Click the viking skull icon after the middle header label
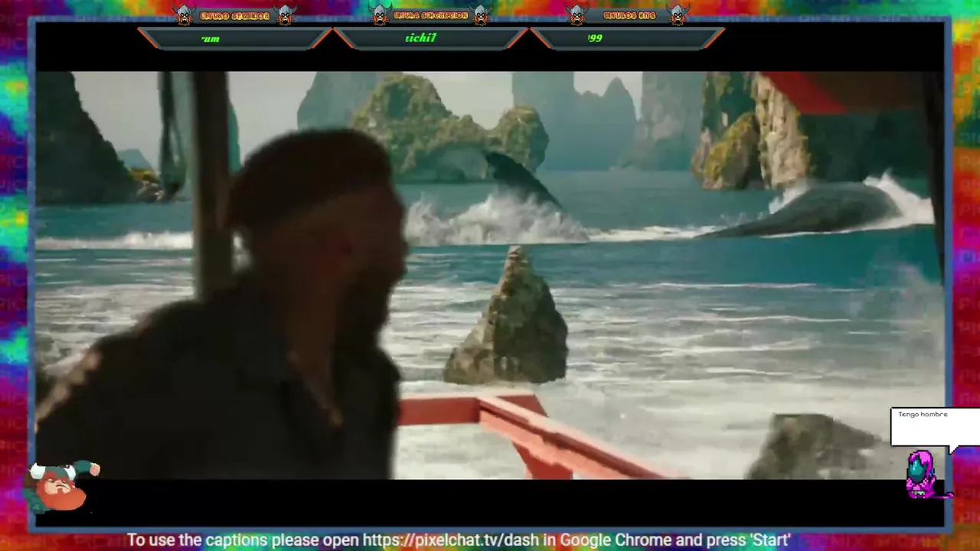This screenshot has height=551, width=980. 481,15
